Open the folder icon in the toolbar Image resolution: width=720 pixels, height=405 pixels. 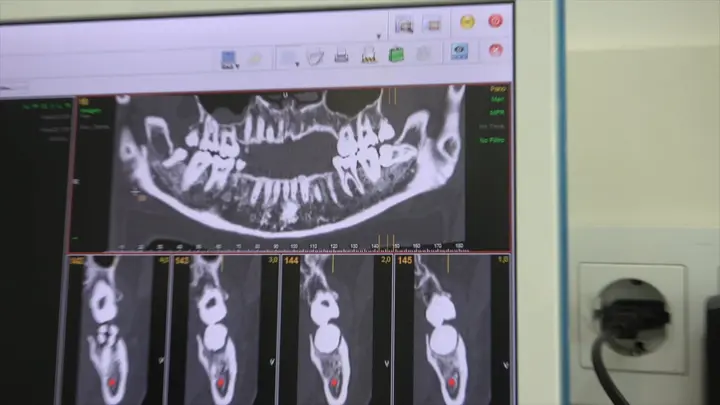[x=315, y=57]
